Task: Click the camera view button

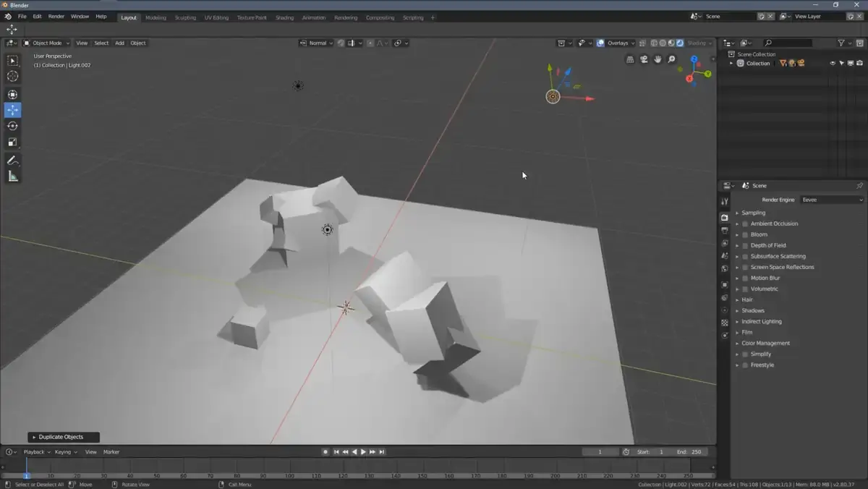Action: pos(644,59)
